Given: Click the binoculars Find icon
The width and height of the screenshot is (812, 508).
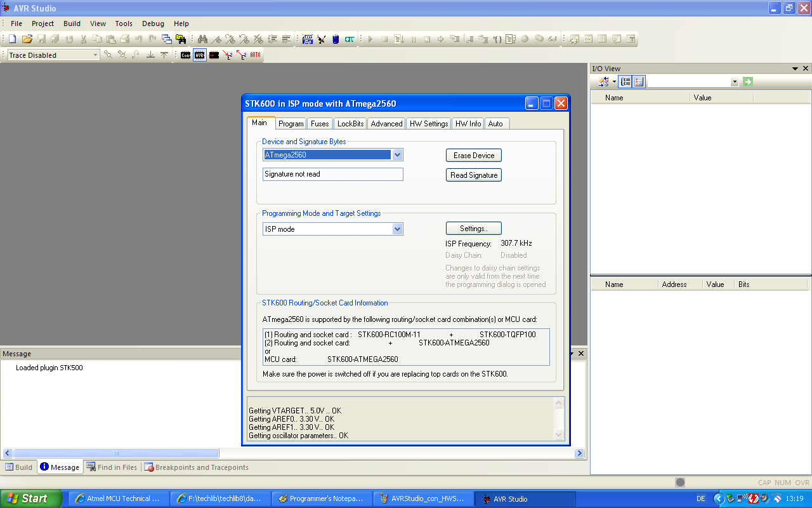Looking at the screenshot, I should tap(203, 39).
